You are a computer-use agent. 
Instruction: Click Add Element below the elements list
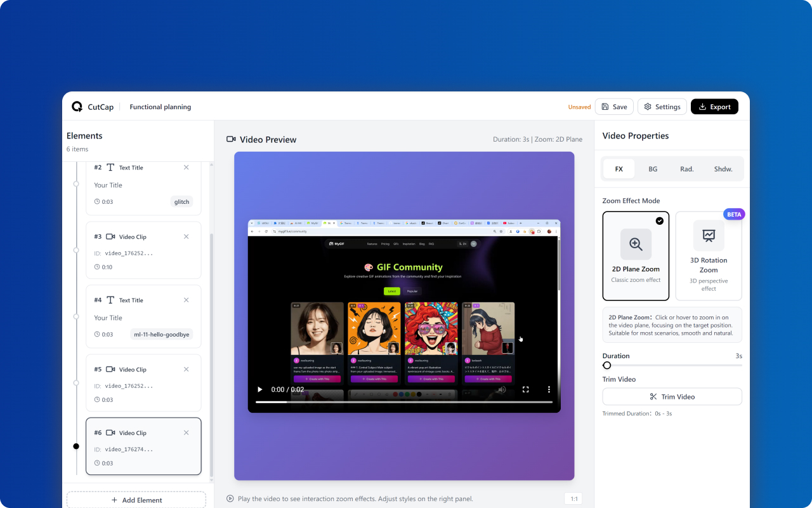pos(136,500)
